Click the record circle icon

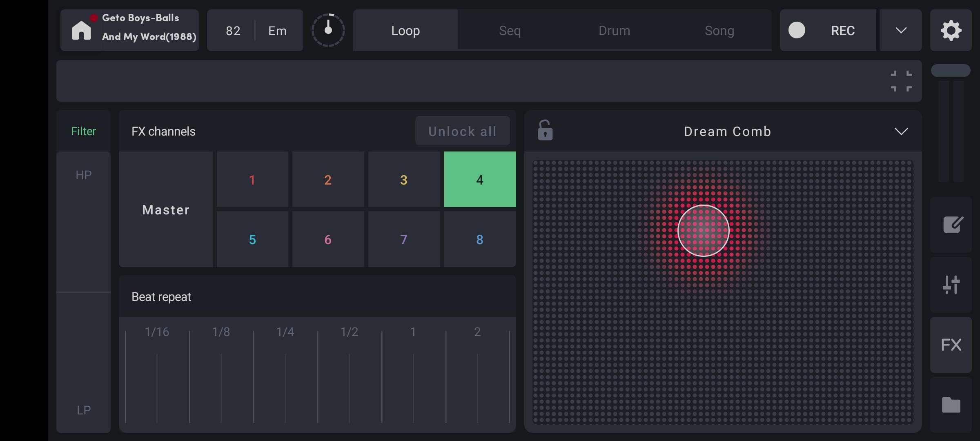pyautogui.click(x=797, y=30)
